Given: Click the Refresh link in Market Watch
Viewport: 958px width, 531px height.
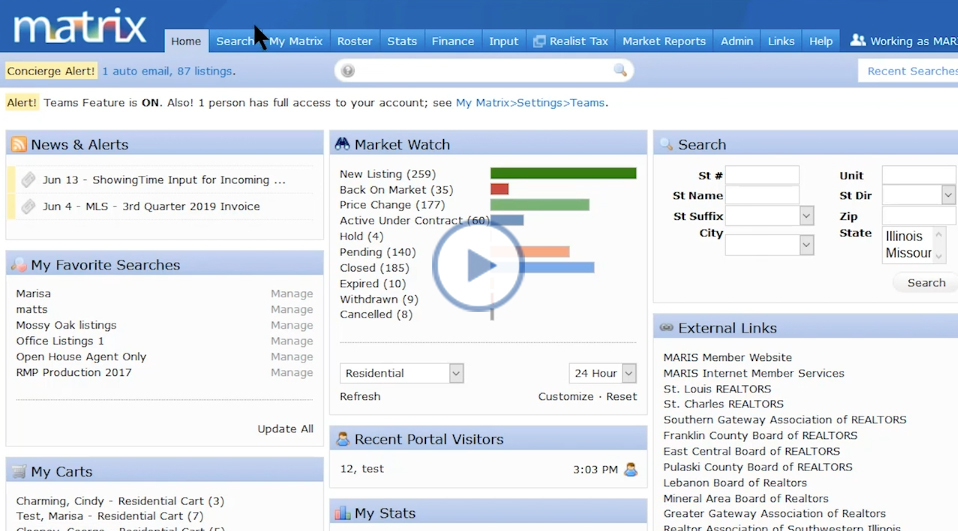Looking at the screenshot, I should tap(360, 397).
